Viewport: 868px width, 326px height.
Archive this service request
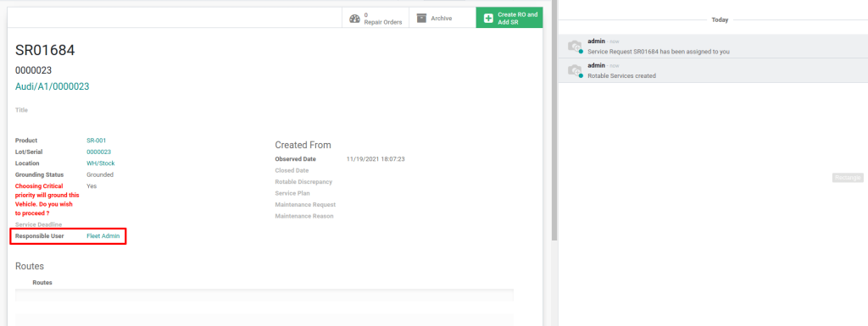coord(442,19)
